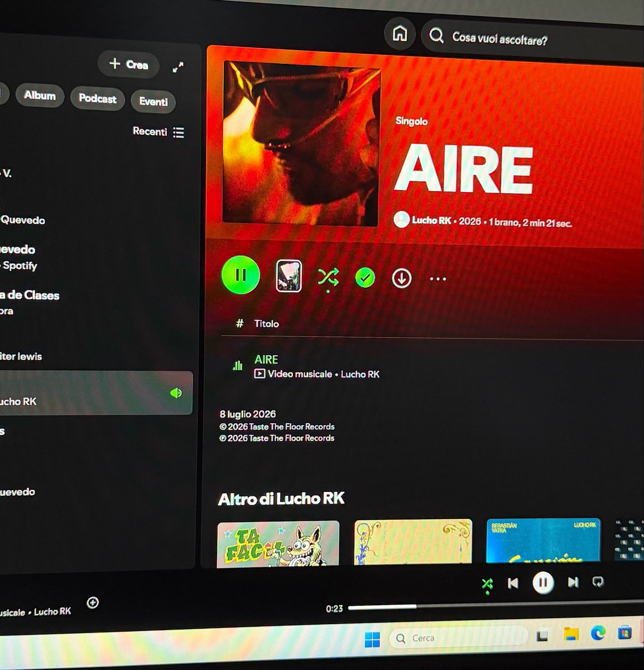The width and height of the screenshot is (644, 670).
Task: Click the plus icon in now playing
Action: 93,602
